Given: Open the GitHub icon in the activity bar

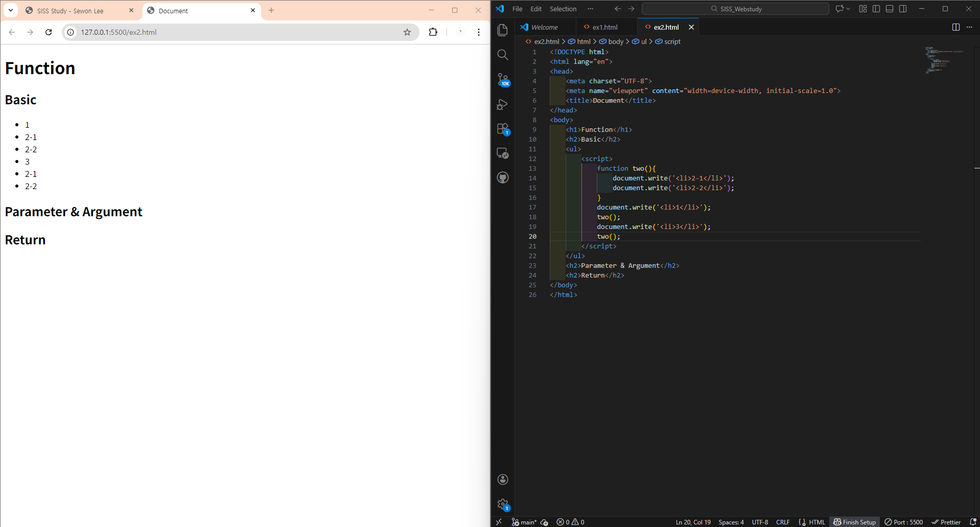Looking at the screenshot, I should coord(503,177).
